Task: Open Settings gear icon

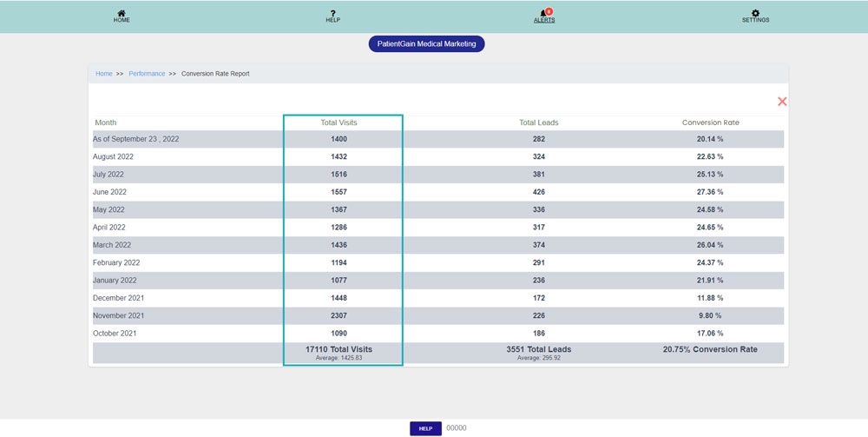Action: pyautogui.click(x=756, y=13)
